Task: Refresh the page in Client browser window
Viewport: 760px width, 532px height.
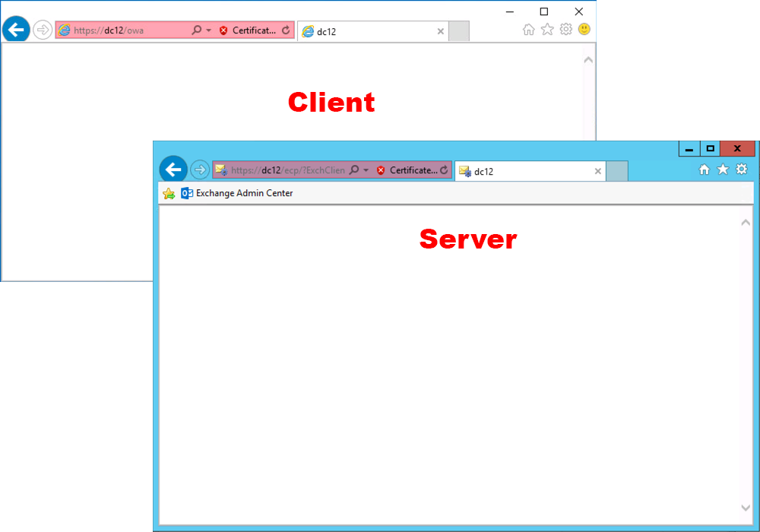Action: [x=286, y=30]
